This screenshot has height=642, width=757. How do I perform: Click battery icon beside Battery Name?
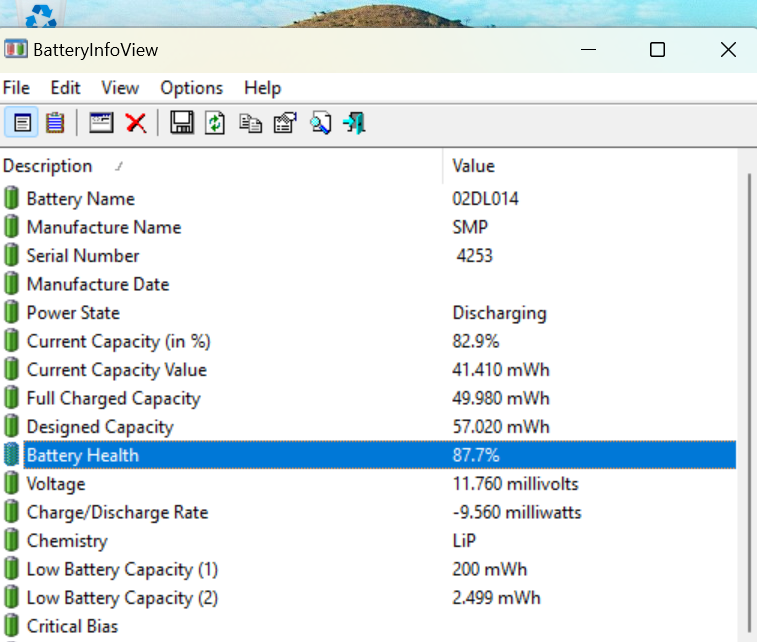coord(12,198)
